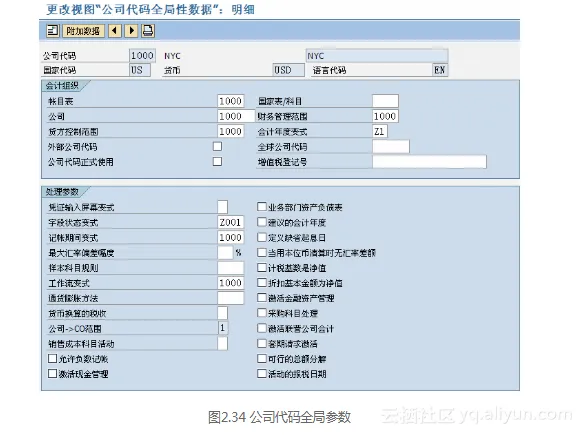The height and width of the screenshot is (435, 583).
Task: Click the 凭证输入屏幕变式 field
Action: pos(222,207)
